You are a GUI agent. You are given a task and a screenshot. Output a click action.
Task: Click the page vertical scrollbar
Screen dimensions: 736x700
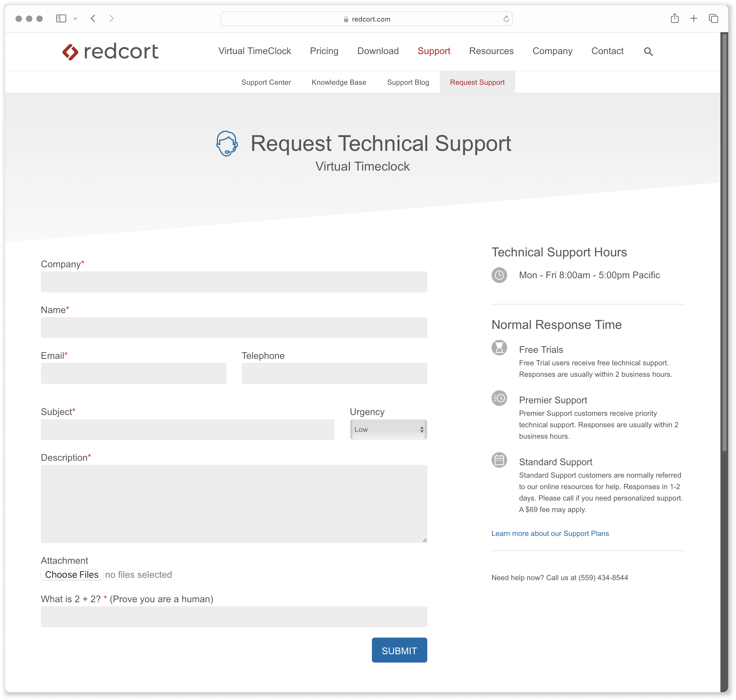pyautogui.click(x=725, y=243)
